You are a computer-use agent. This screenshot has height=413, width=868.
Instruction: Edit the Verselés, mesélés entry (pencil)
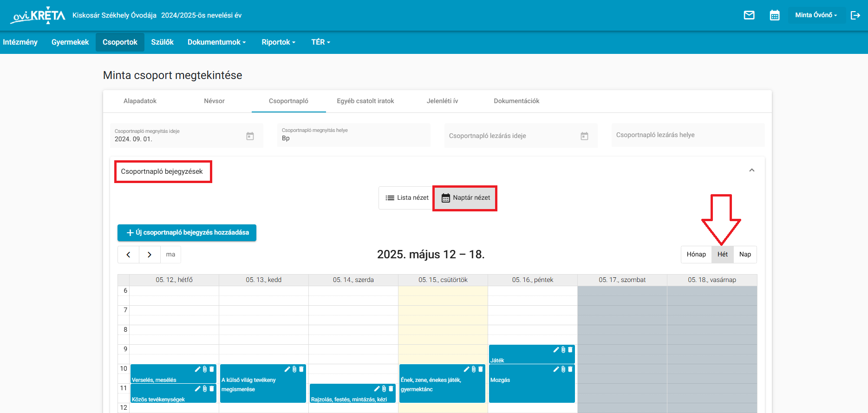[197, 369]
